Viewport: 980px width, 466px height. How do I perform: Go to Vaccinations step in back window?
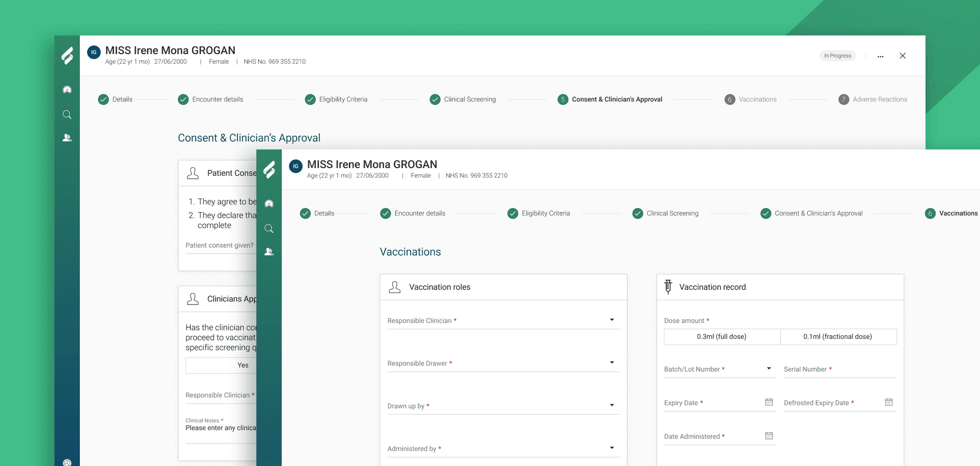click(x=751, y=99)
